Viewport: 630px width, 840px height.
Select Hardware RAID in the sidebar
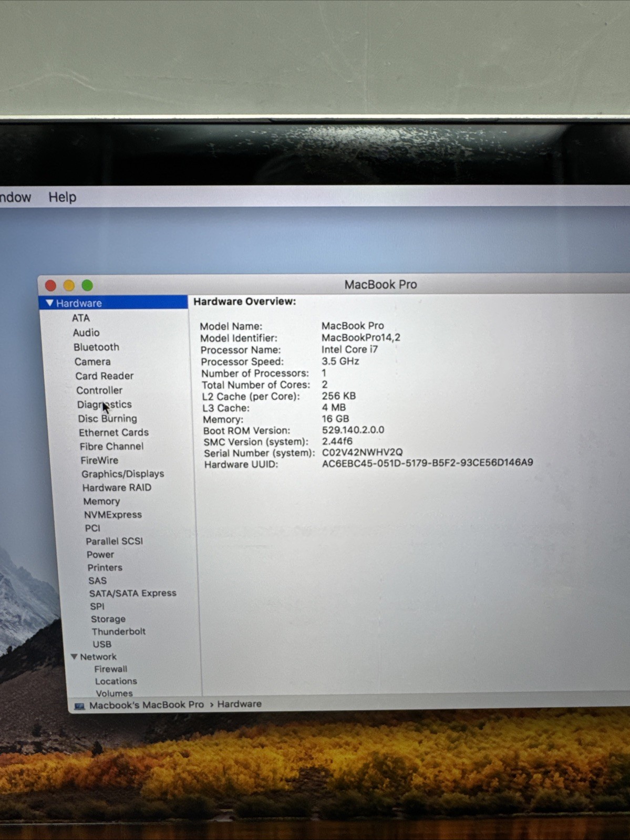coord(117,488)
